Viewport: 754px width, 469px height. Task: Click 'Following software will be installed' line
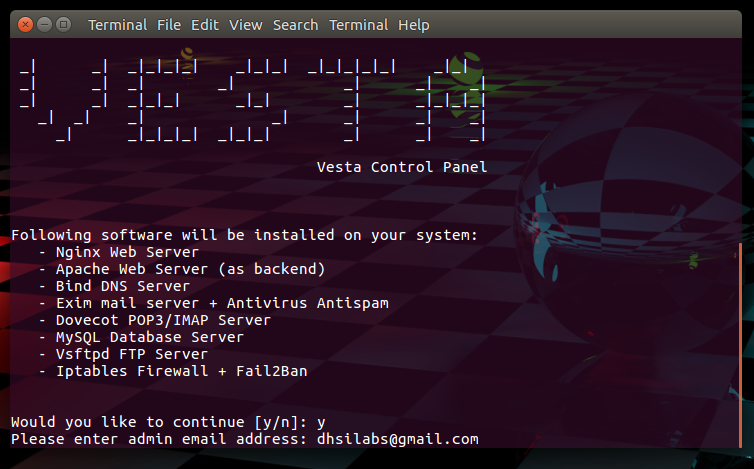pos(244,235)
